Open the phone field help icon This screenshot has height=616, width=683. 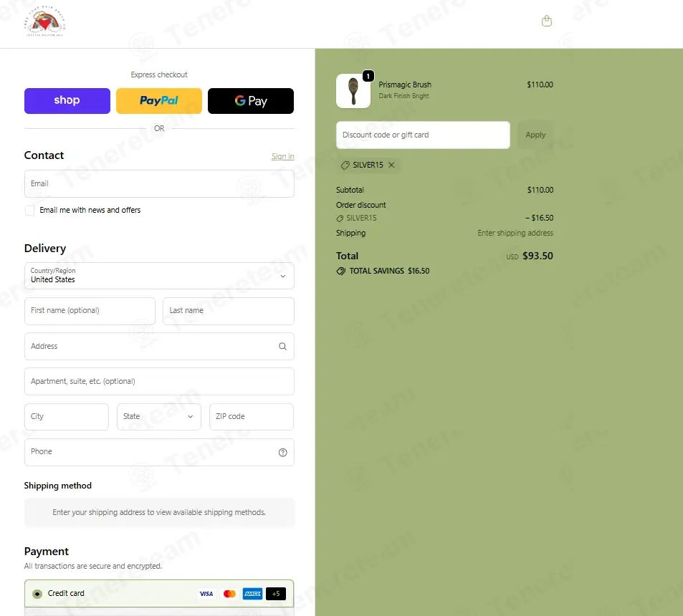coord(282,452)
